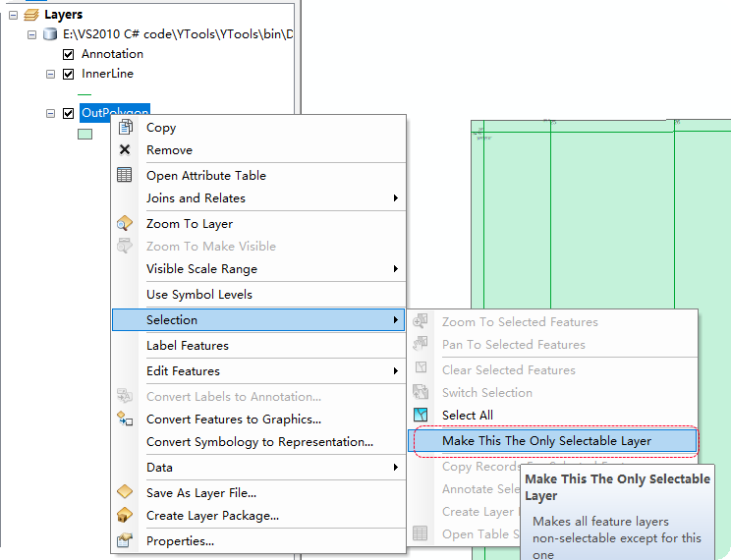This screenshot has width=731, height=560.
Task: Click the Convert Features to Graphics icon
Action: tap(125, 420)
